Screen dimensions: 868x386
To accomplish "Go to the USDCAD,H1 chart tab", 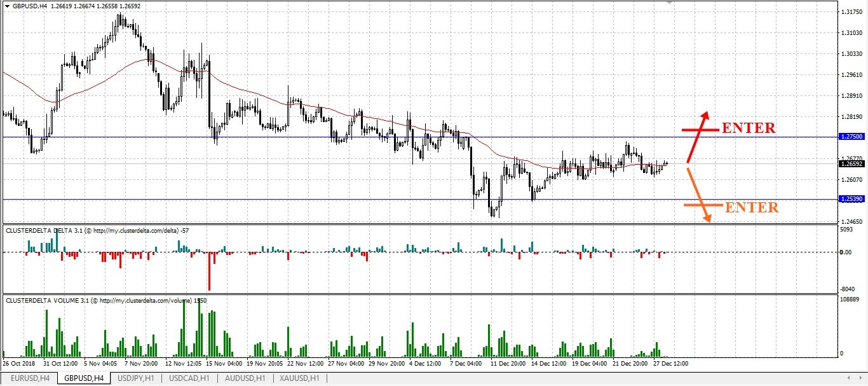I will tap(189, 378).
